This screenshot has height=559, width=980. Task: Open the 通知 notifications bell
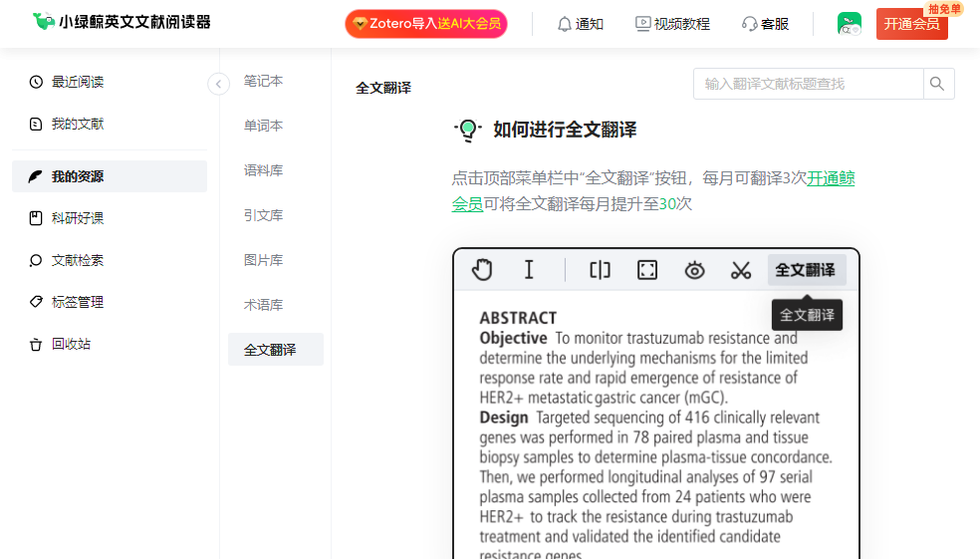[x=580, y=24]
